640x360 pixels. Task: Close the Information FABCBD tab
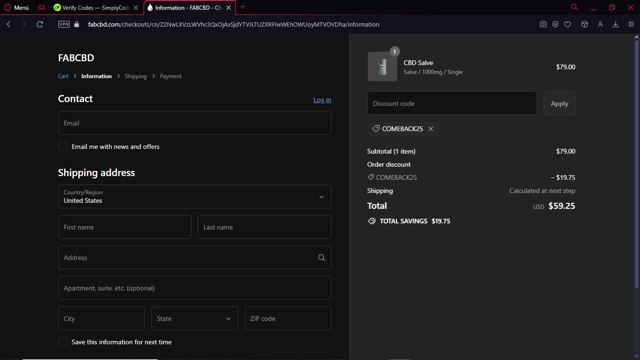tap(229, 7)
